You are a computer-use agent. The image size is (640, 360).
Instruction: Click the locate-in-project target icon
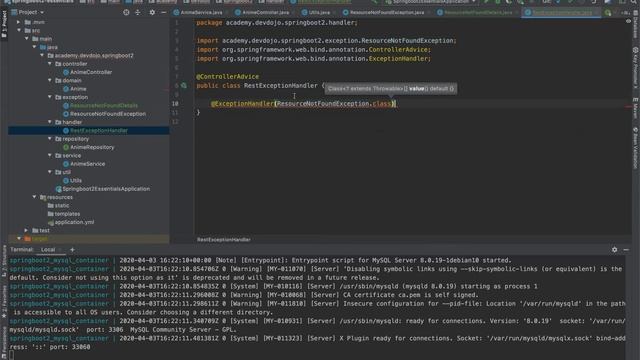tap(126, 12)
